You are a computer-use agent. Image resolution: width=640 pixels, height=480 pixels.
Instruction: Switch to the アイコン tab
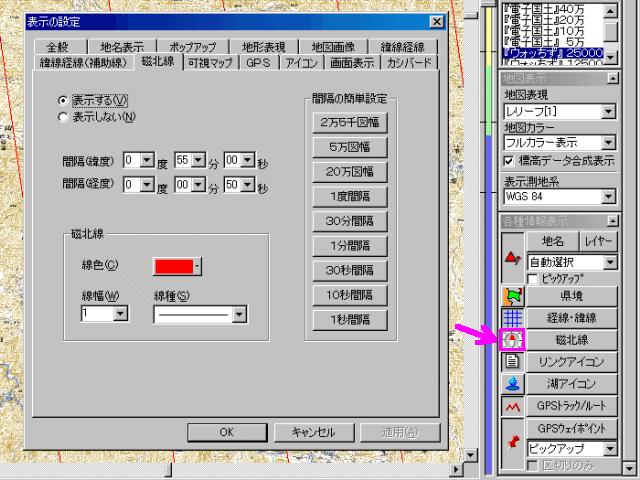[302, 62]
